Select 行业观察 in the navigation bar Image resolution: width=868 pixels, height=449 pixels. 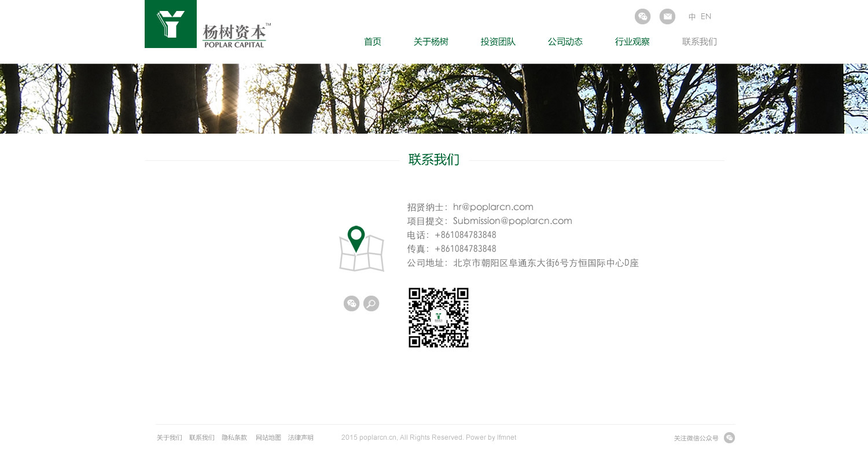(x=632, y=42)
